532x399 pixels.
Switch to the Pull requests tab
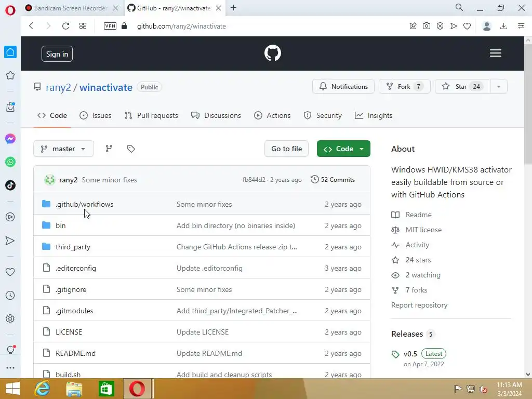click(x=151, y=116)
